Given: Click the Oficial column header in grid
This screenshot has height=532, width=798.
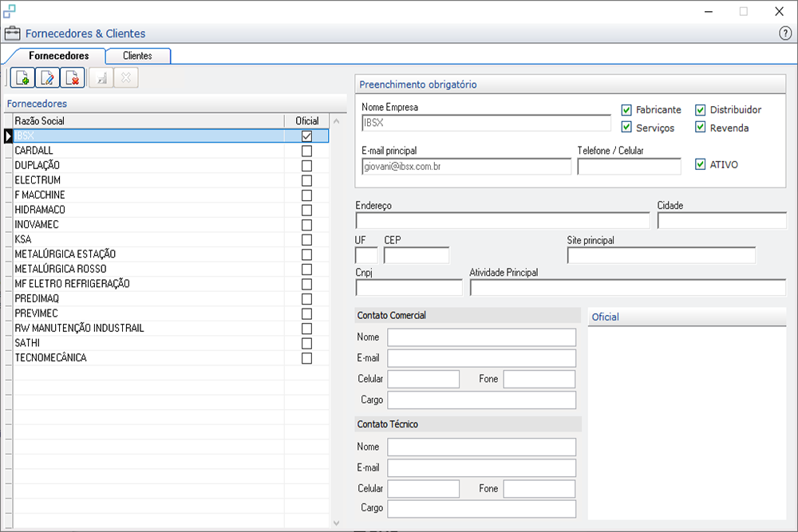Looking at the screenshot, I should (307, 121).
